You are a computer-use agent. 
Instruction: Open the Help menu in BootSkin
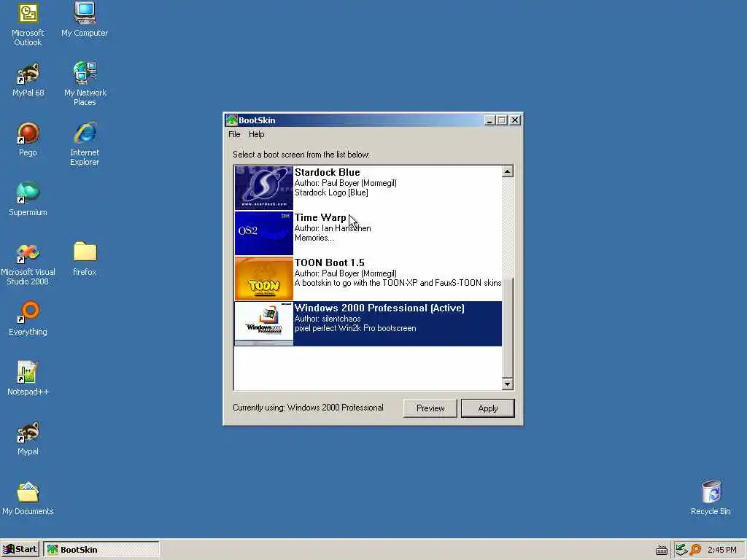pyautogui.click(x=256, y=134)
